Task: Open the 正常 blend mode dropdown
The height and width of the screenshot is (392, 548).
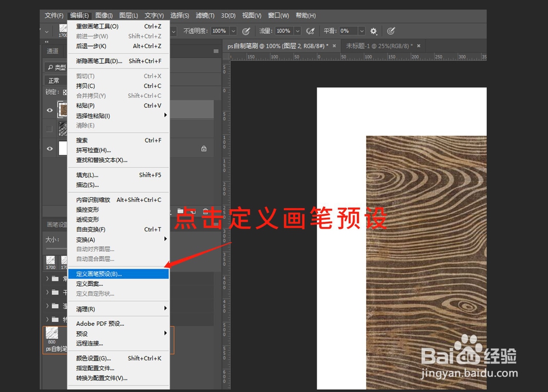Action: [x=53, y=80]
